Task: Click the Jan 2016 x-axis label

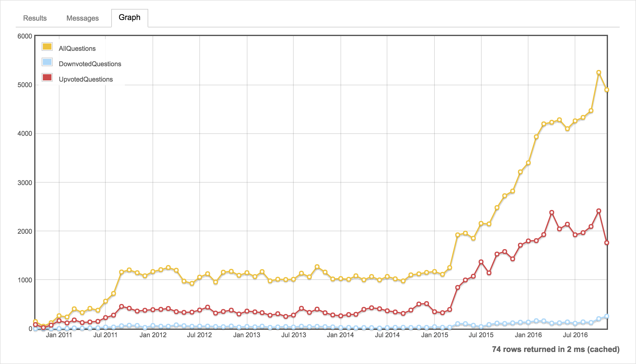Action: (x=528, y=335)
